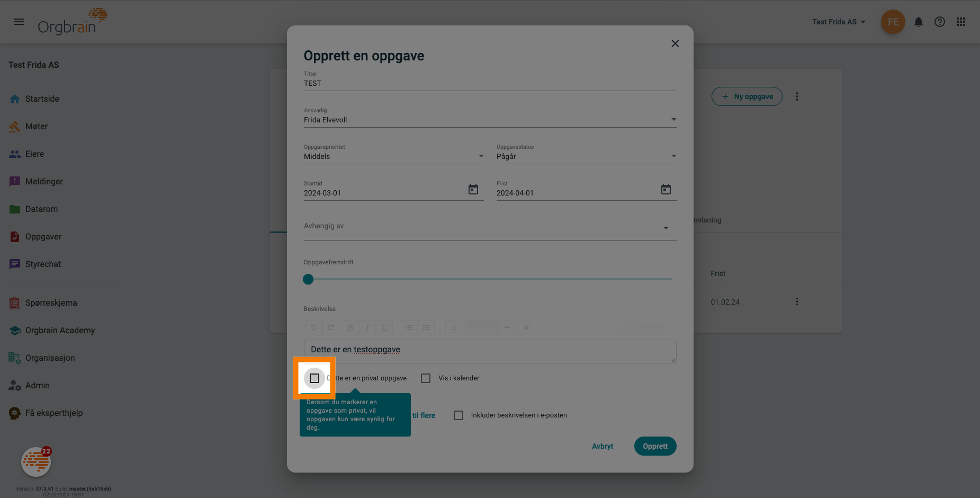Open the Test Frida AS organization switcher
This screenshot has height=498, width=980.
(x=839, y=22)
